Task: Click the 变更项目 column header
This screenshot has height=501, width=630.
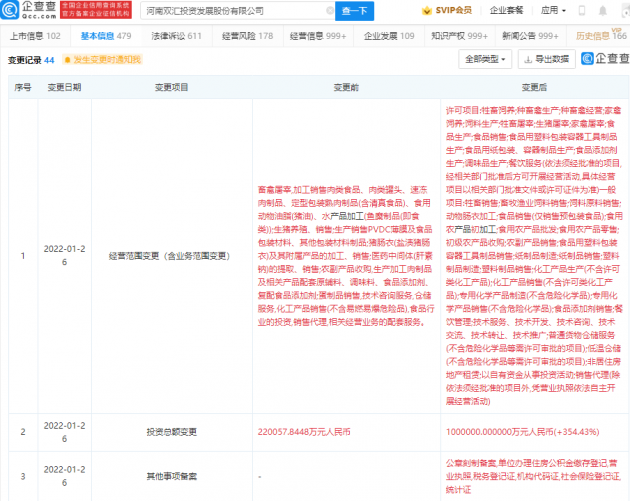Action: tap(172, 87)
